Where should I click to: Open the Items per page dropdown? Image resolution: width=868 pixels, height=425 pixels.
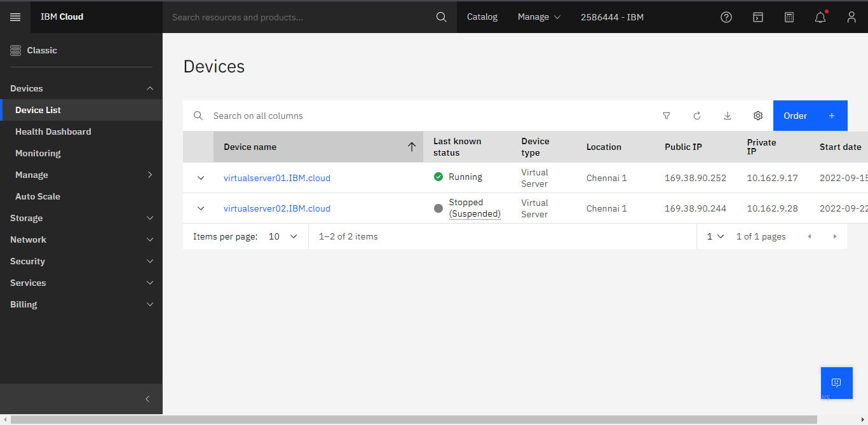(x=283, y=236)
